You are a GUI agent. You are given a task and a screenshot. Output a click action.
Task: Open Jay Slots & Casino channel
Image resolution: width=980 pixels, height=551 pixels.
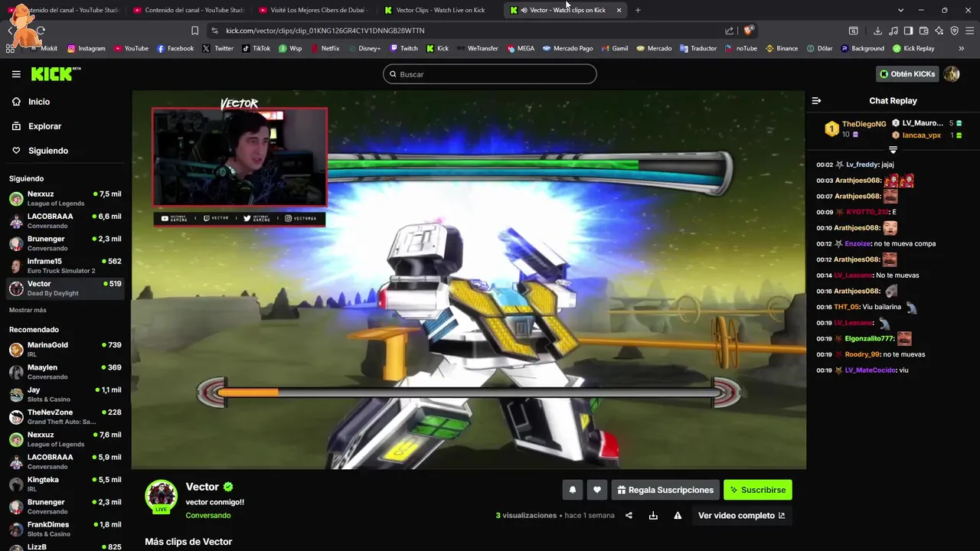point(65,394)
